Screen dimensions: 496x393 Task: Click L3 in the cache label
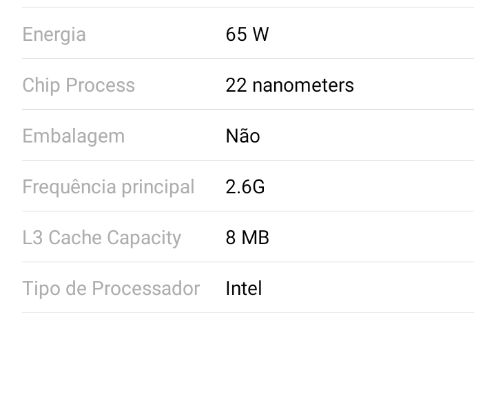click(32, 237)
